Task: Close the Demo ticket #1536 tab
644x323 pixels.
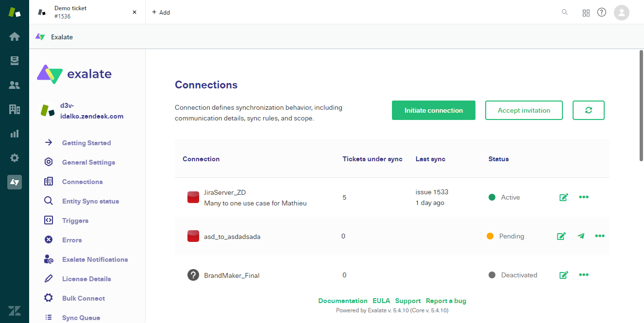Action: click(135, 12)
